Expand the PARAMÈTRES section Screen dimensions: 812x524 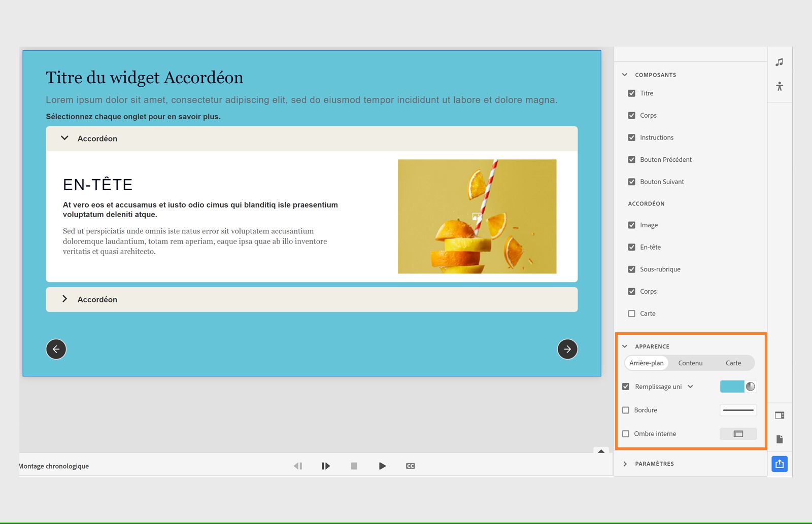coord(625,463)
